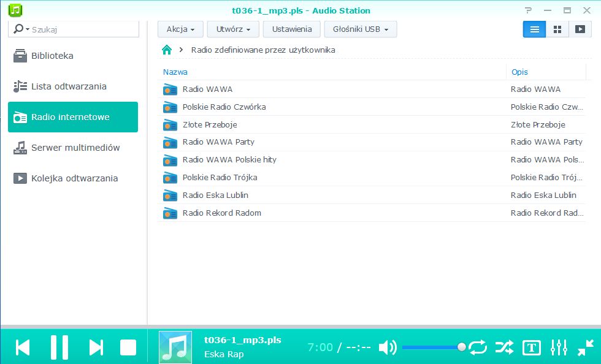
Task: Click radio icon beside Polskie Radio Trójka
Action: [x=170, y=177]
